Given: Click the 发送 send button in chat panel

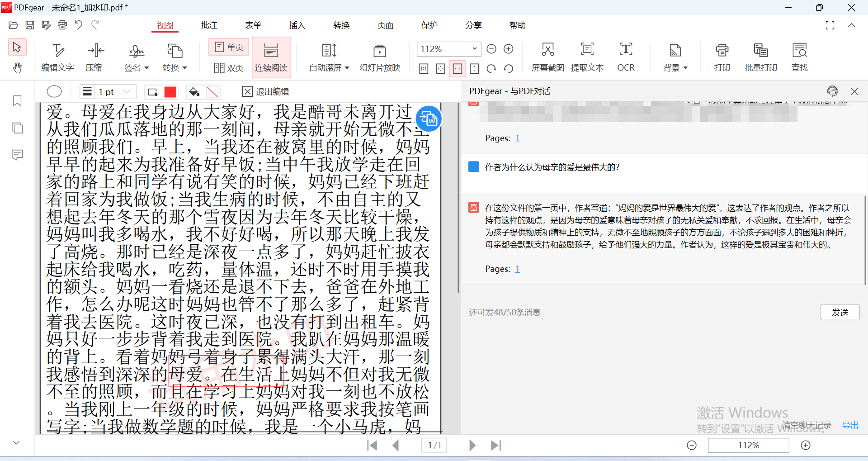Looking at the screenshot, I should pyautogui.click(x=840, y=312).
